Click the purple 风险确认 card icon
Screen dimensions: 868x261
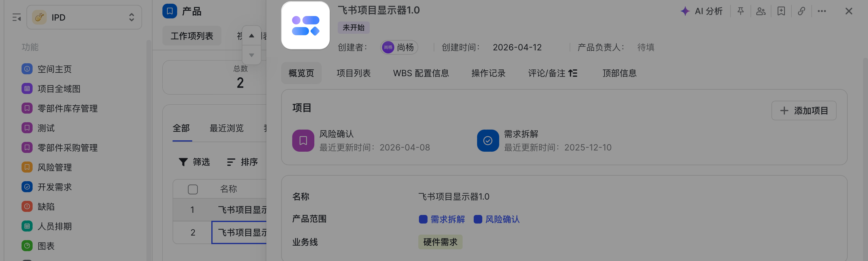click(303, 141)
